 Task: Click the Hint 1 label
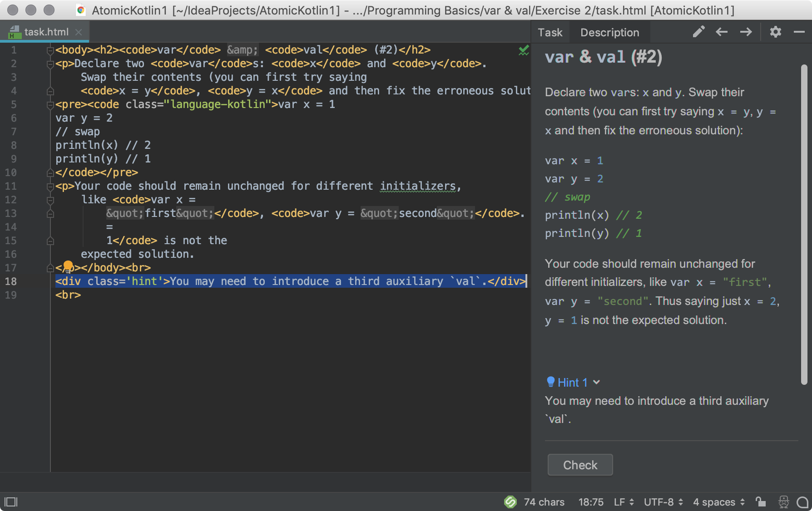[572, 383]
